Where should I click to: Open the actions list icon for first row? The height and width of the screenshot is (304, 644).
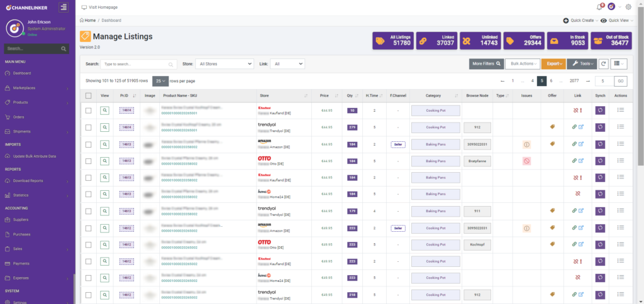coord(621,110)
